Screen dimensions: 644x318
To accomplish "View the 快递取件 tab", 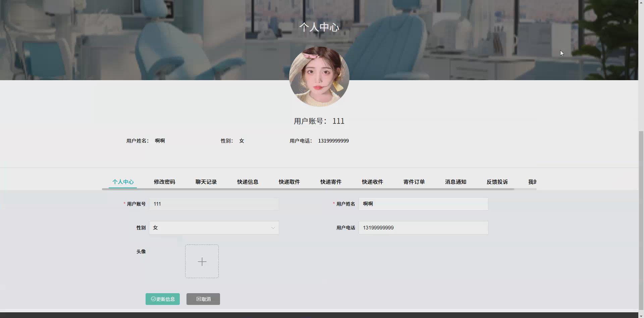I will point(289,182).
